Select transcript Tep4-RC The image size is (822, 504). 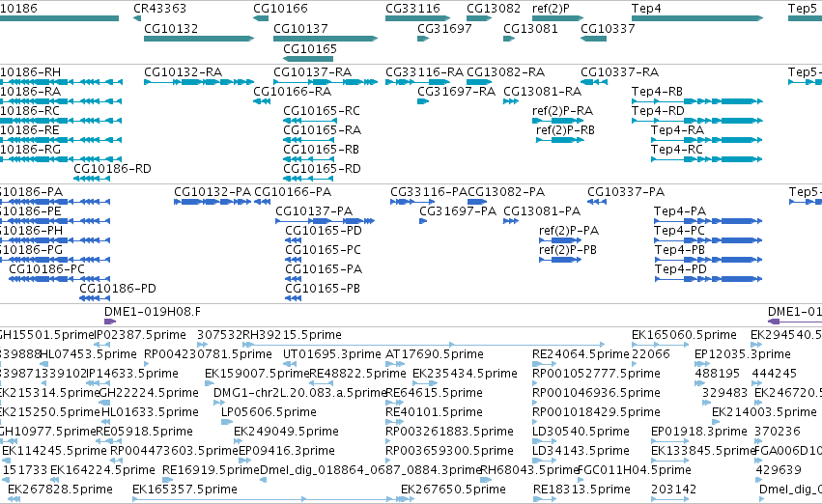[x=677, y=150]
